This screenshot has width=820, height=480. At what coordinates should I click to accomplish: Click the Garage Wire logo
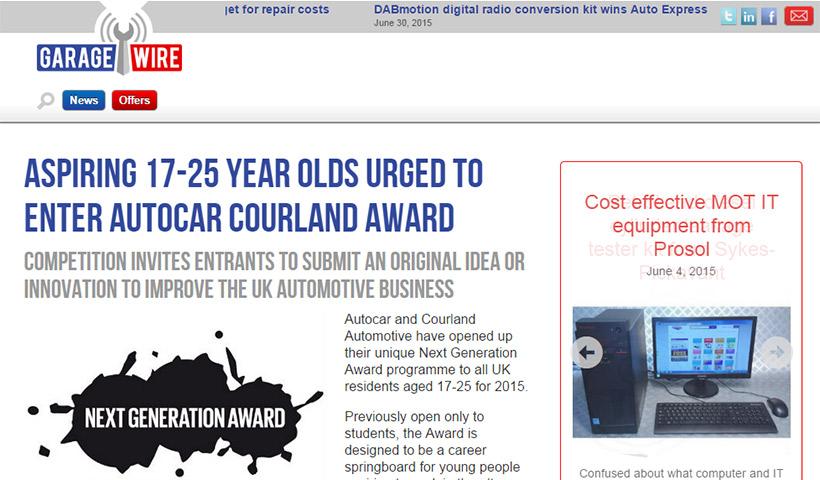click(x=109, y=44)
